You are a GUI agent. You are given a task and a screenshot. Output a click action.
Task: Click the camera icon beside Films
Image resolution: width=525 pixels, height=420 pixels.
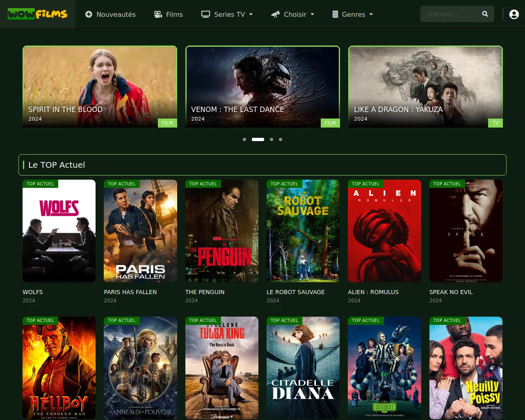coord(158,14)
